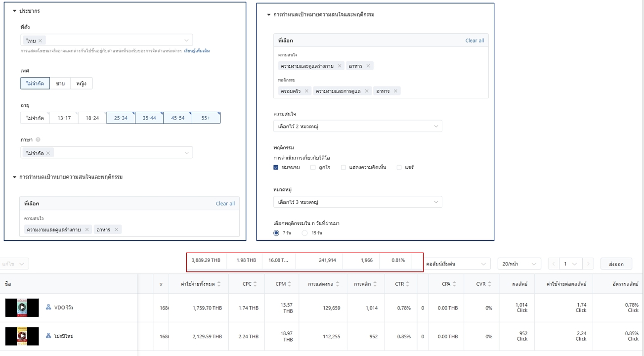
Task: Select the หญิง gender option
Action: [x=81, y=84]
